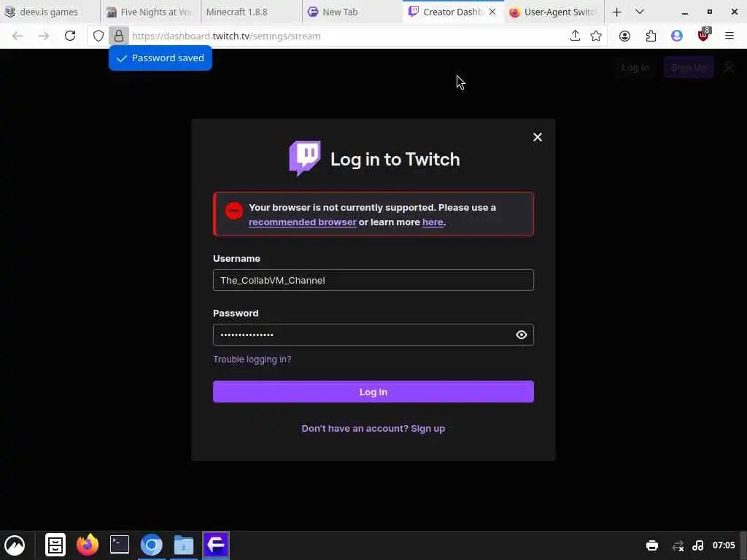Viewport: 747px width, 560px height.
Task: Switch to User-Agent Switcher tab
Action: [554, 12]
